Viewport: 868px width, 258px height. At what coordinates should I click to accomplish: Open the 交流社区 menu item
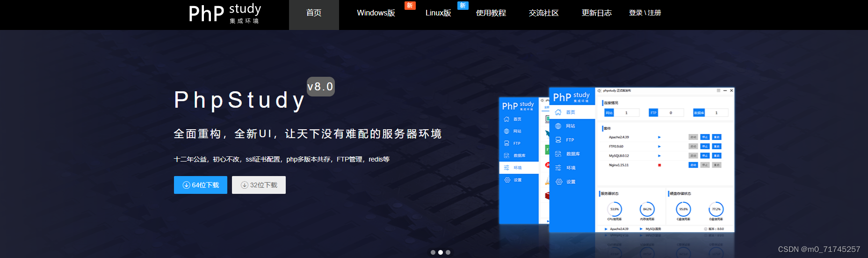click(x=544, y=13)
